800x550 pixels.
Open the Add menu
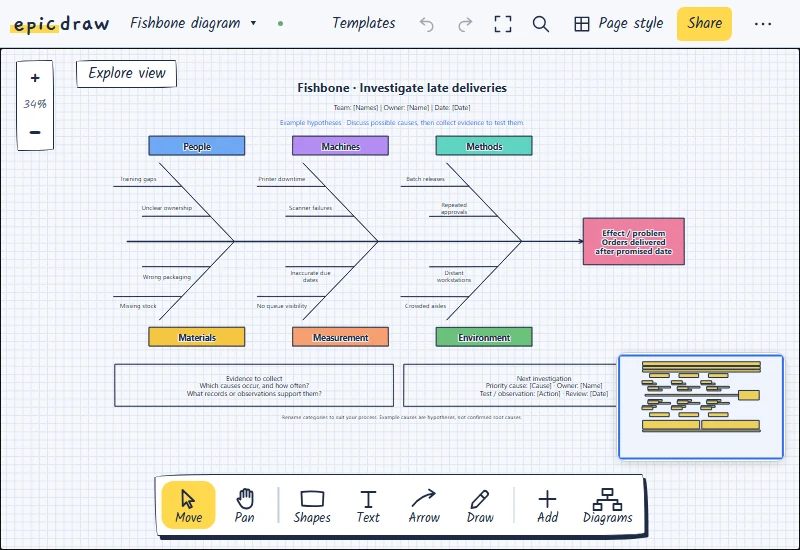pos(547,505)
